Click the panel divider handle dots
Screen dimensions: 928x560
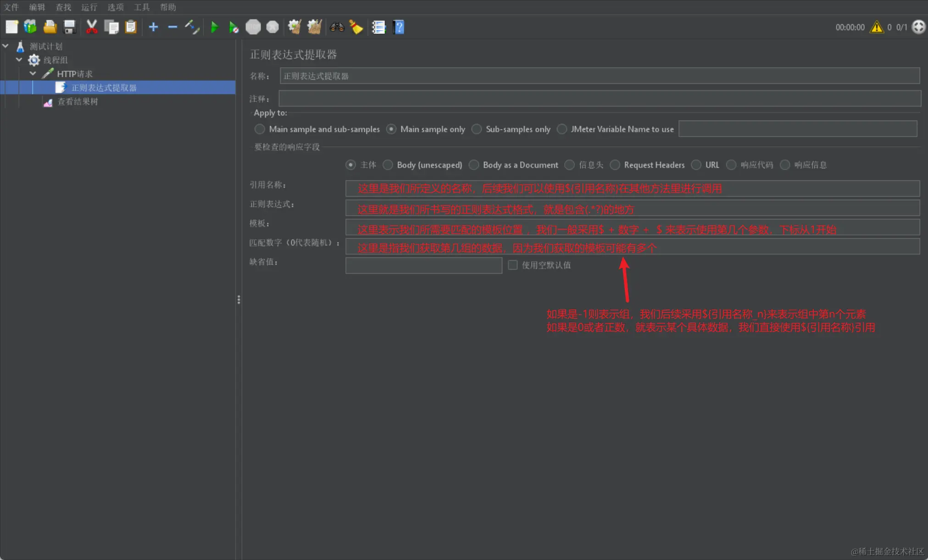(x=239, y=299)
